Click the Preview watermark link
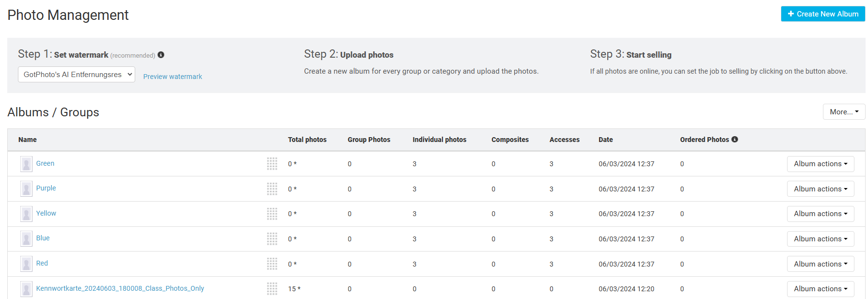This screenshot has width=868, height=299. pos(173,77)
